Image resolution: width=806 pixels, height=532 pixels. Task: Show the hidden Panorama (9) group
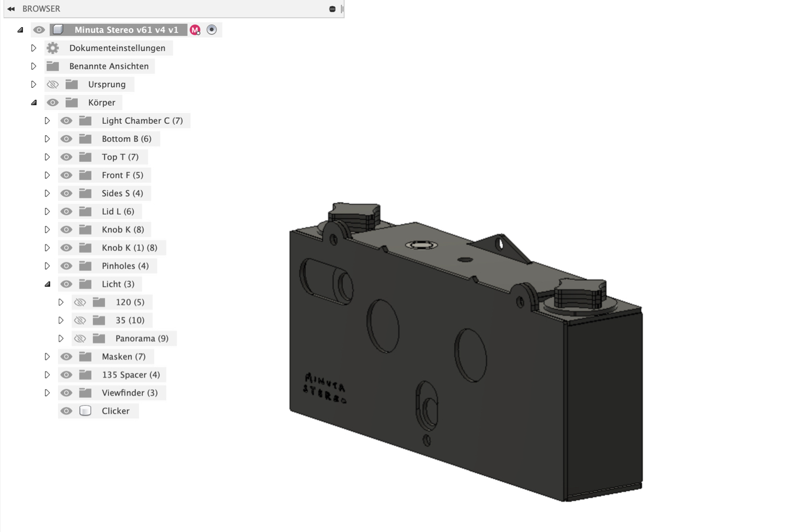point(80,339)
